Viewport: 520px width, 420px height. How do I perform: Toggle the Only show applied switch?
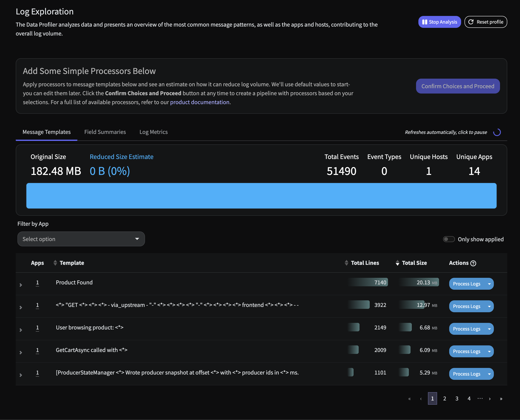click(449, 239)
